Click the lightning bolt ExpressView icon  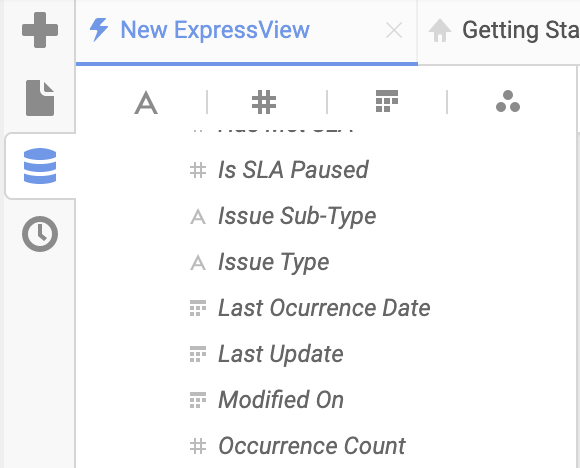click(x=99, y=30)
